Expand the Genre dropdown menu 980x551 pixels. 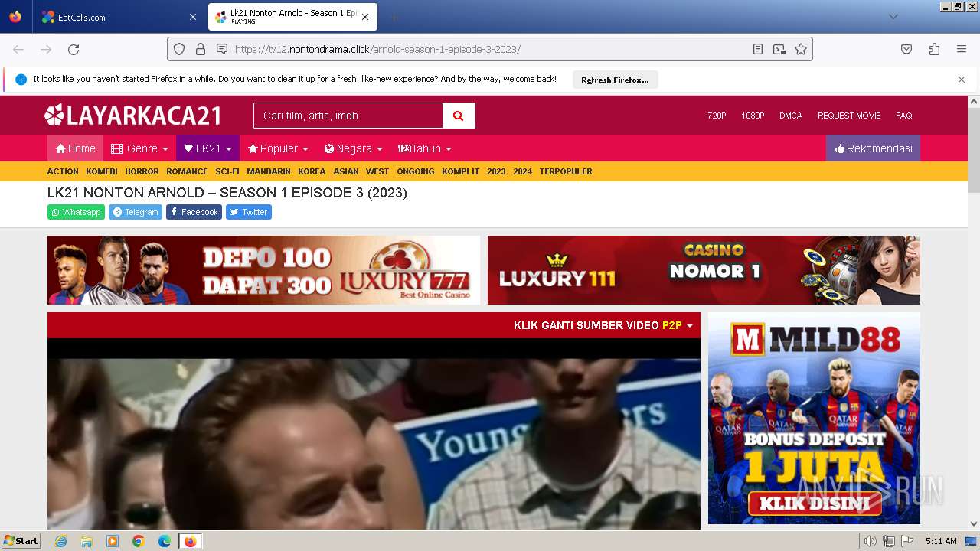tap(139, 148)
